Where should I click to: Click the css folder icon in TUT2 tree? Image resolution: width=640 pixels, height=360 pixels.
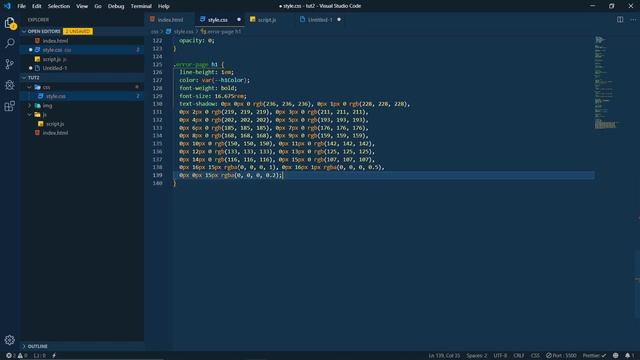point(38,87)
